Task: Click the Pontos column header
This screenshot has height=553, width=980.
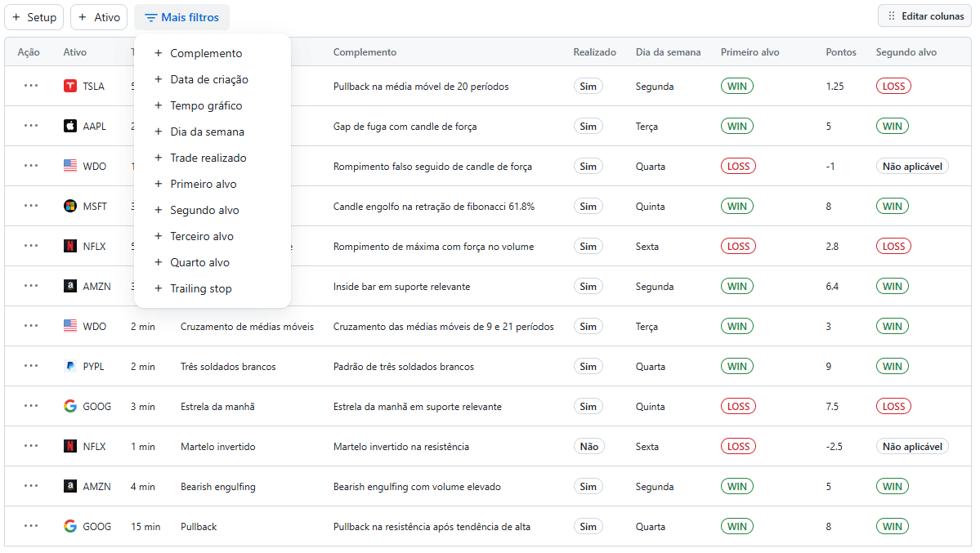Action: click(x=840, y=52)
